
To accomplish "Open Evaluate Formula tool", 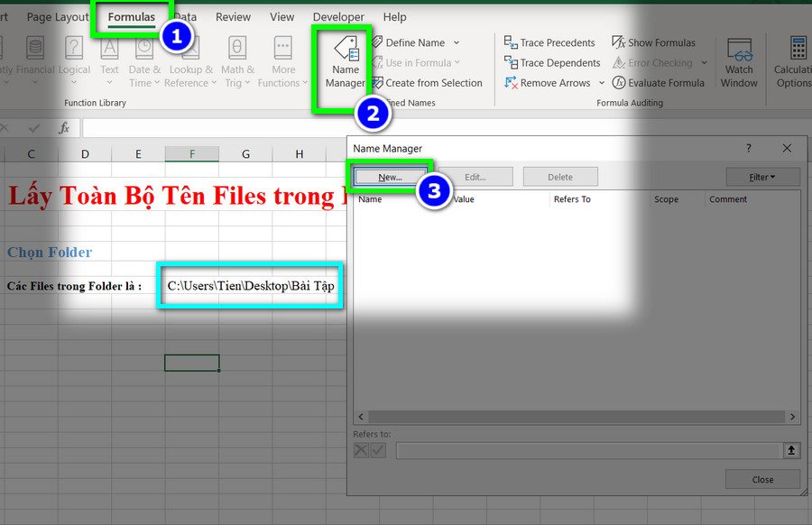I will point(659,83).
